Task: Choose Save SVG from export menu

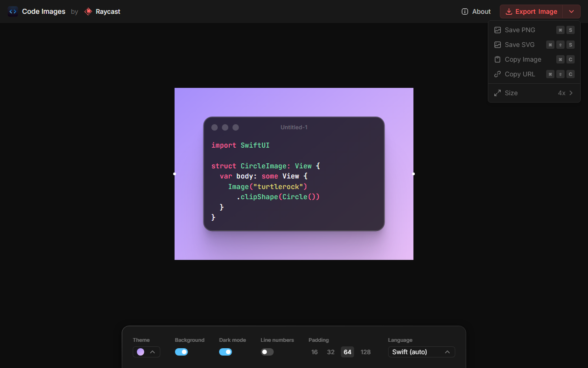Action: 534,45
